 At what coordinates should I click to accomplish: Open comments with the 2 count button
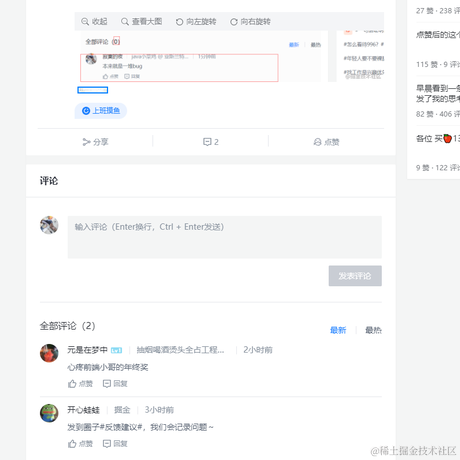pyautogui.click(x=211, y=142)
